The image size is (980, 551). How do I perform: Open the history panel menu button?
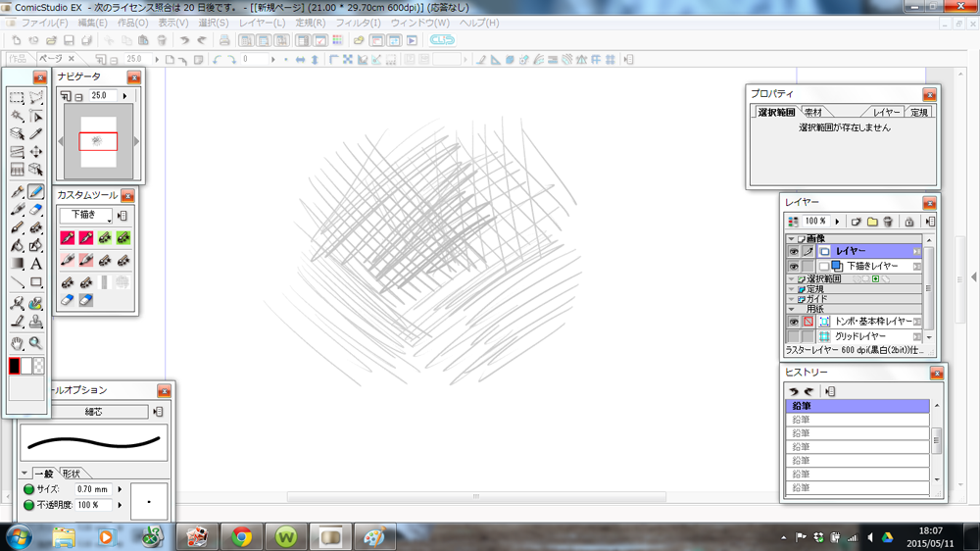830,391
